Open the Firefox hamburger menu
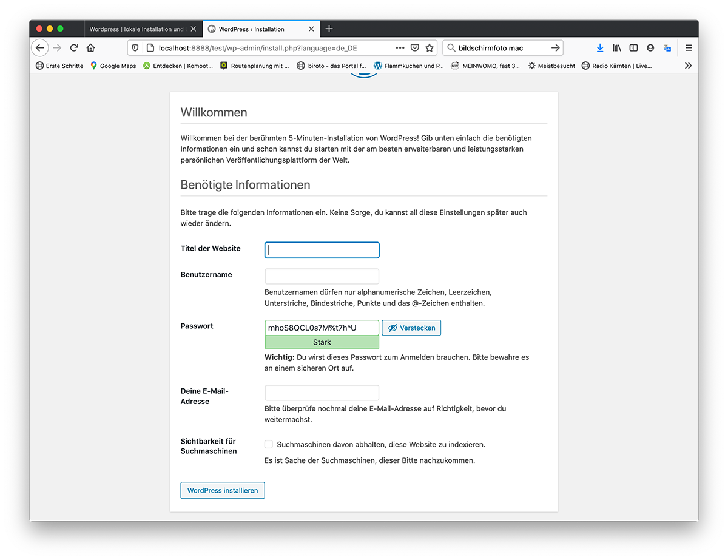The image size is (728, 560). coord(689,48)
